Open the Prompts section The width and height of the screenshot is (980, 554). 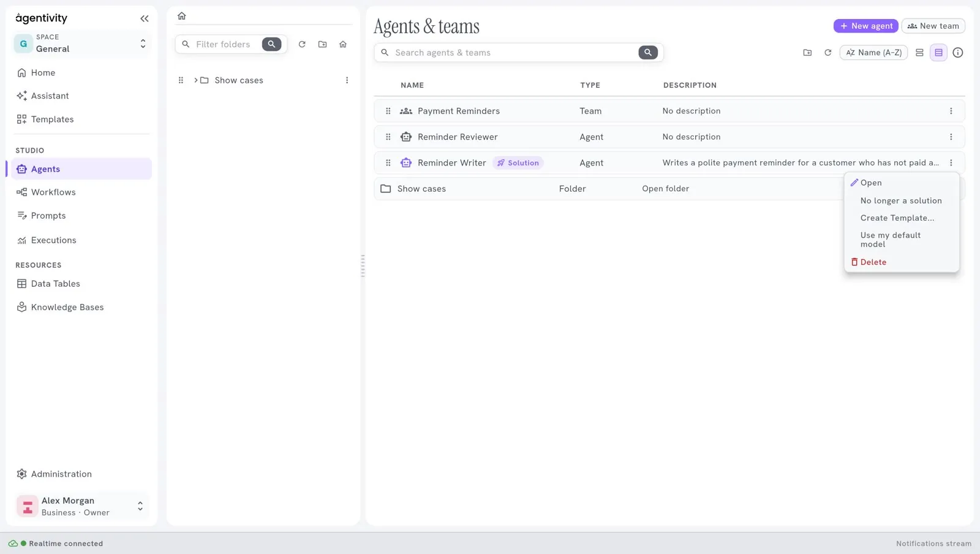(81, 216)
